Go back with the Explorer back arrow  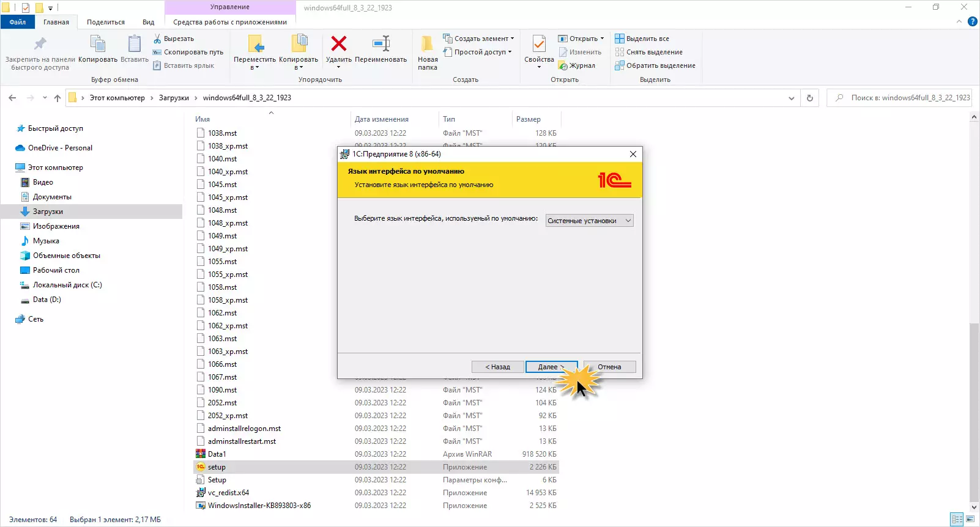[12, 98]
